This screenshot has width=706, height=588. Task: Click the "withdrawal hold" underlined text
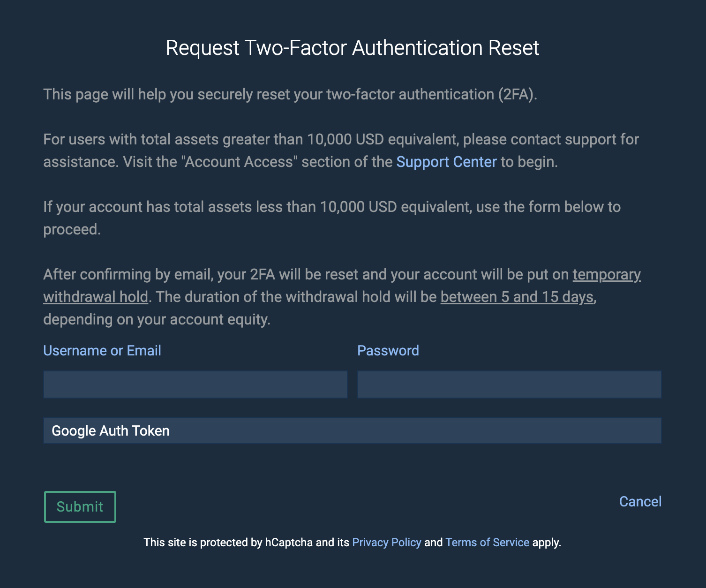[x=96, y=297]
